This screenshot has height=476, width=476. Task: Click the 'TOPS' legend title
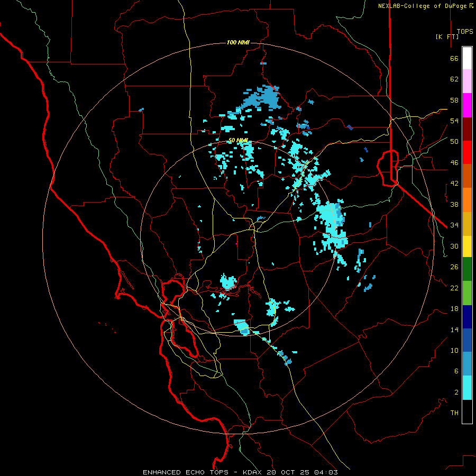(465, 32)
